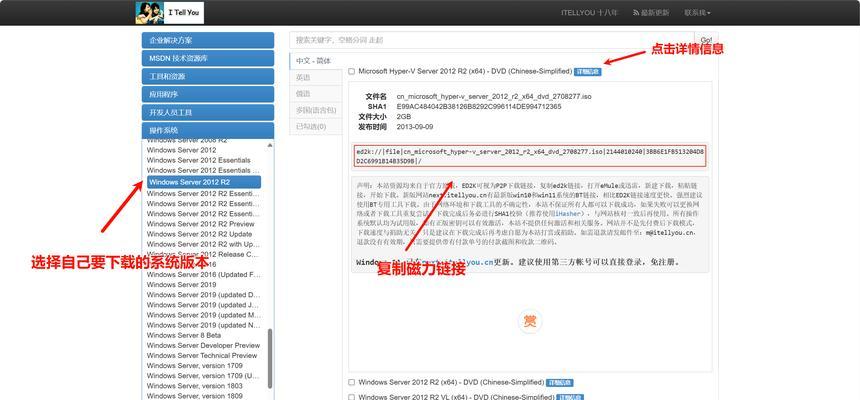Expand the 开发人员工具 panel
Screen dimensions: 860x400
click(x=208, y=112)
